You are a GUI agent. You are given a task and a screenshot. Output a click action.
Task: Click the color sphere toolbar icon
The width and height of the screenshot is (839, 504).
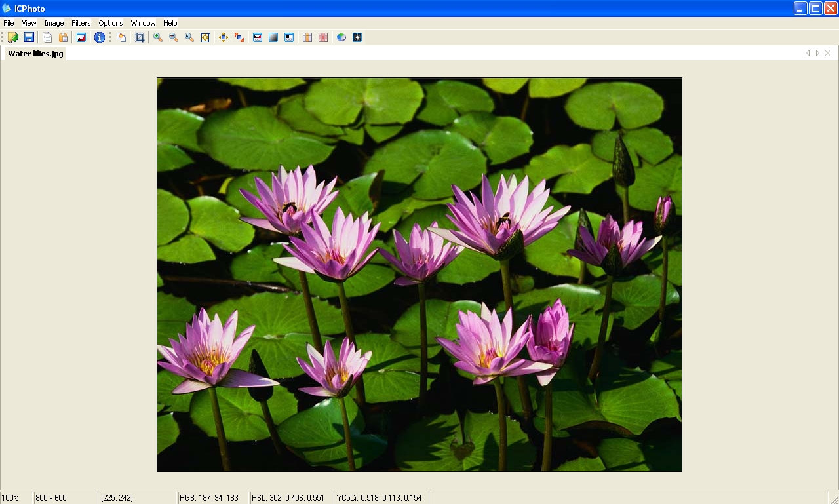[x=341, y=37]
